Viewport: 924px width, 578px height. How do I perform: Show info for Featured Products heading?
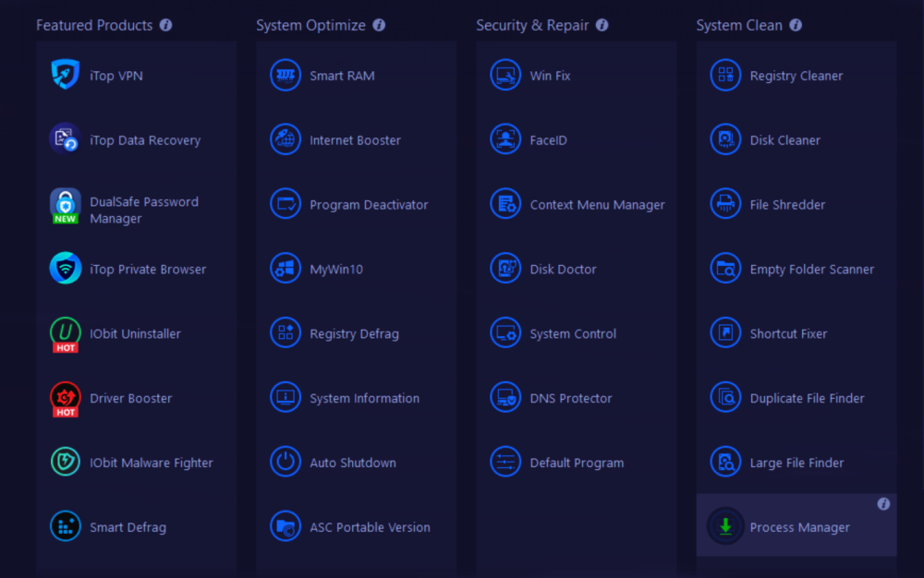166,25
